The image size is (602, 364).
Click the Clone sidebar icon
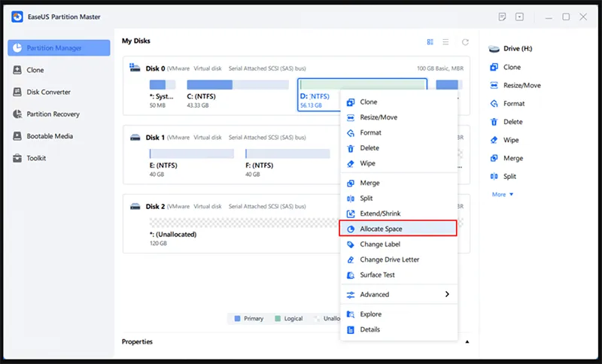tap(17, 70)
